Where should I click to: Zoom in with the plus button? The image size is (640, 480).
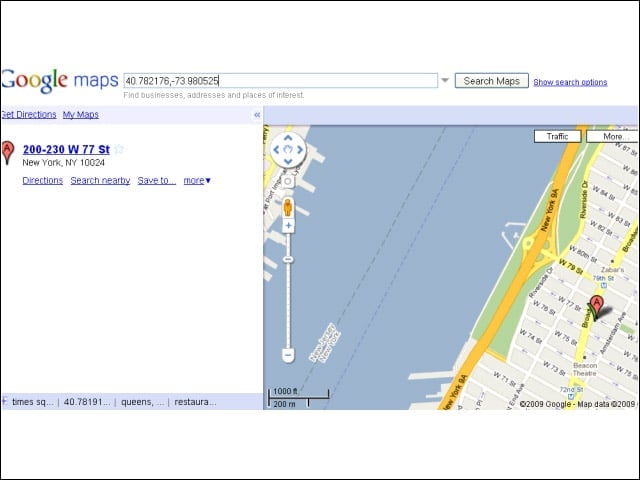(288, 225)
